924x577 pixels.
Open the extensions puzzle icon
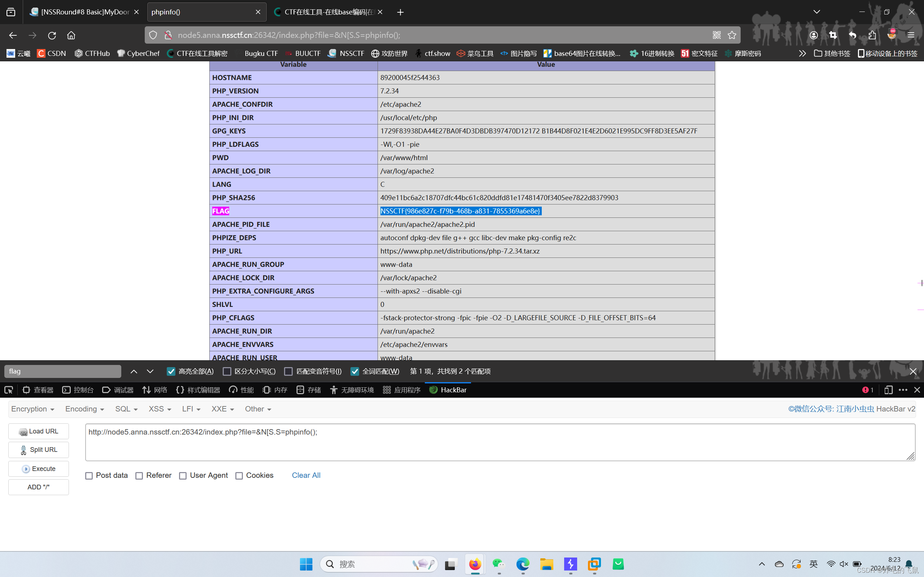[872, 35]
